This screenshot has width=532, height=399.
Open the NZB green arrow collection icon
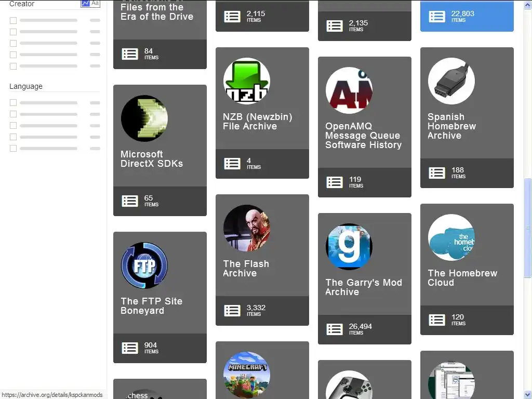pos(247,81)
